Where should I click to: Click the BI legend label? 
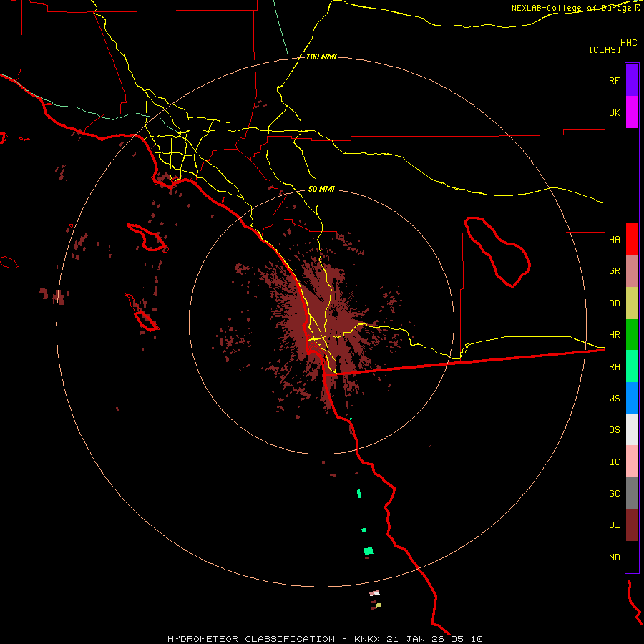[614, 525]
